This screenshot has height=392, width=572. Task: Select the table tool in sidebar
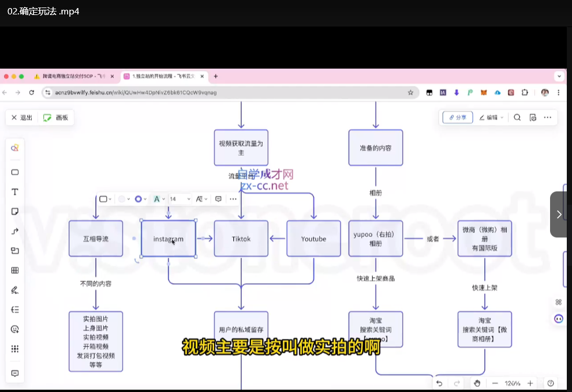pyautogui.click(x=15, y=270)
